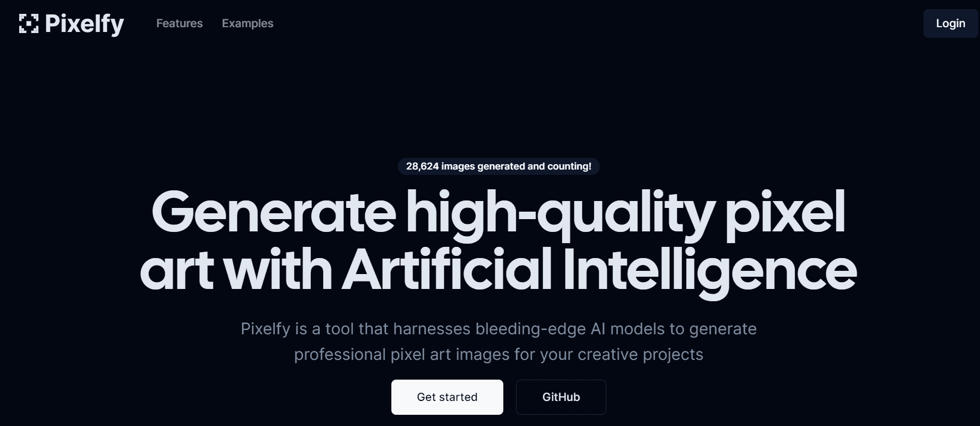The image size is (980, 426).
Task: Click the images generated counter badge
Action: click(x=499, y=166)
